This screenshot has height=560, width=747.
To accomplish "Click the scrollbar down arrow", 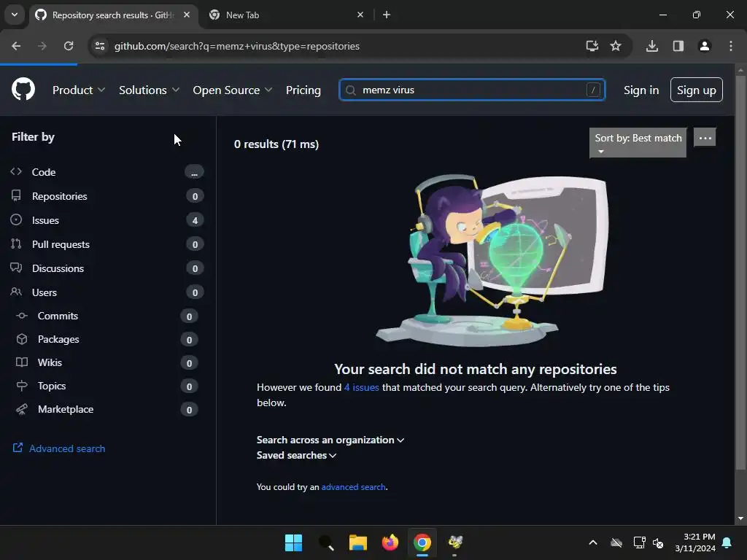I will point(740,518).
